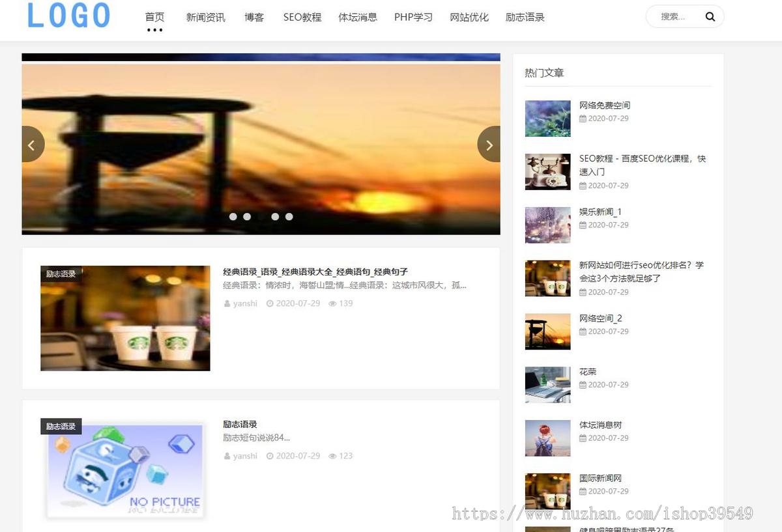This screenshot has height=532, width=782.
Task: Open the 首页 navigation item
Action: tap(155, 17)
